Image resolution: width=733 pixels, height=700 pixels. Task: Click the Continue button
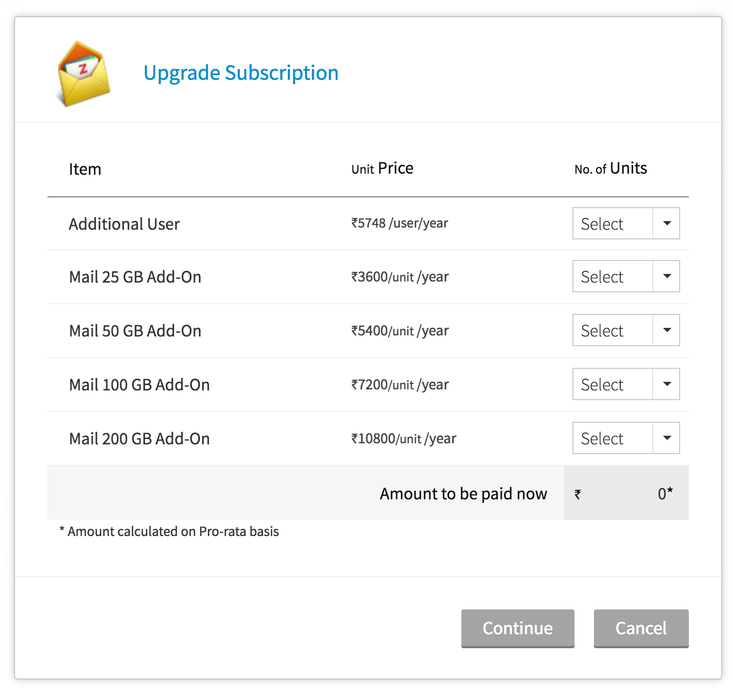[x=517, y=628]
